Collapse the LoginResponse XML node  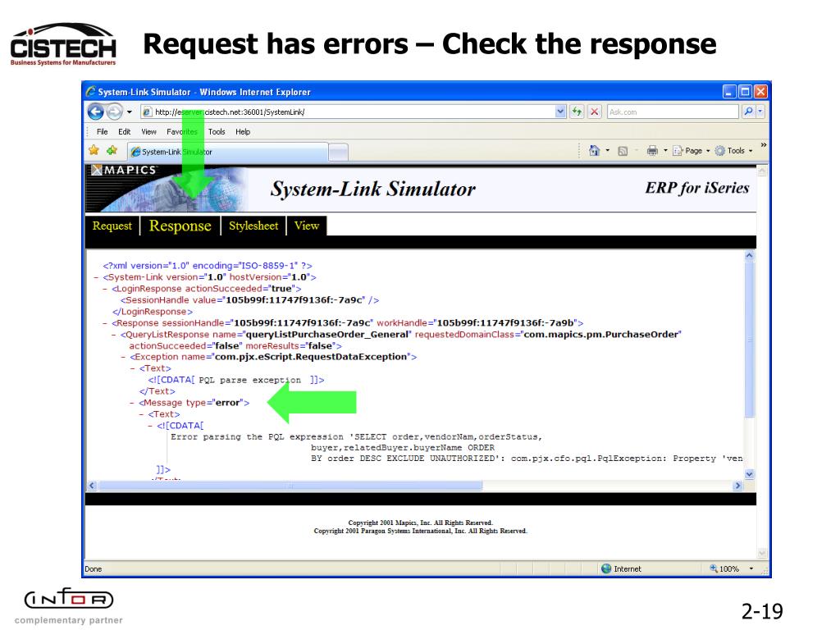106,289
